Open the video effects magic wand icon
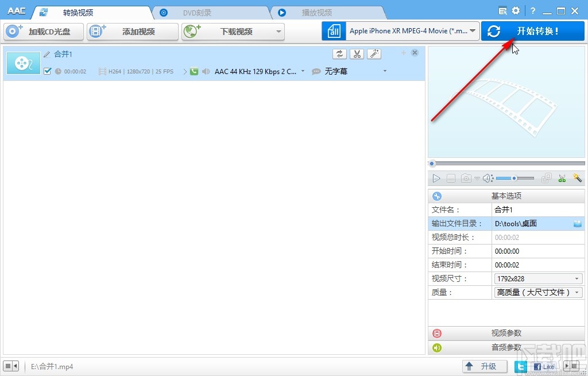Image resolution: width=588 pixels, height=376 pixels. click(374, 53)
